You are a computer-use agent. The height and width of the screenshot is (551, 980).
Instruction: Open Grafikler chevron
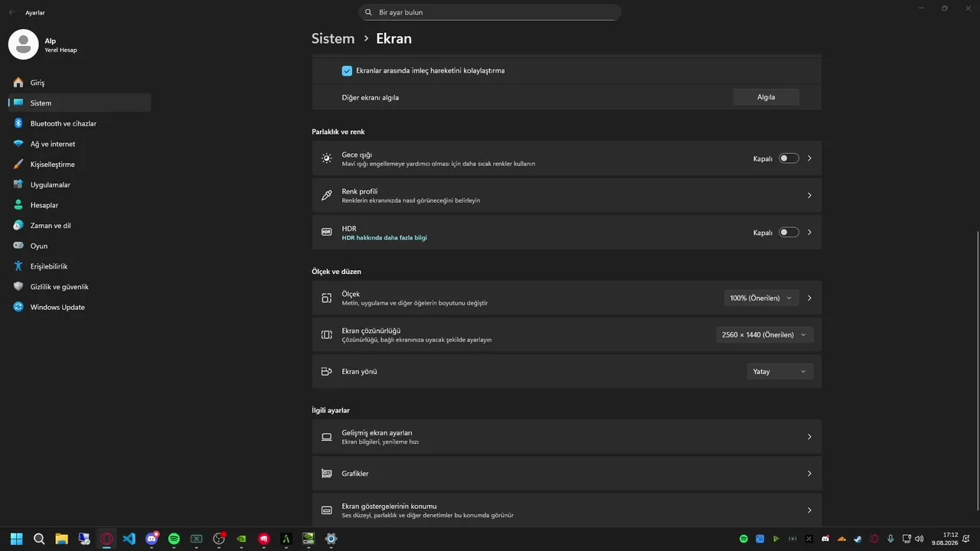pos(809,474)
